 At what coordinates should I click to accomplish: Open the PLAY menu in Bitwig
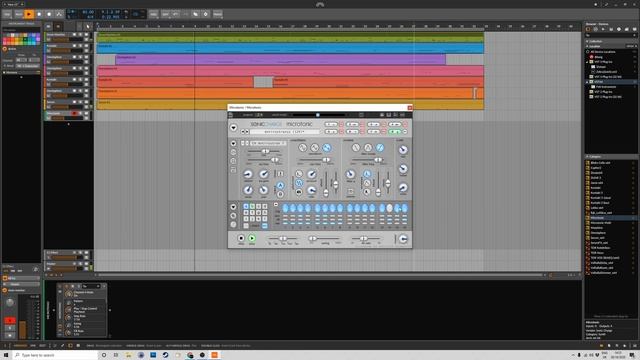(x=18, y=14)
